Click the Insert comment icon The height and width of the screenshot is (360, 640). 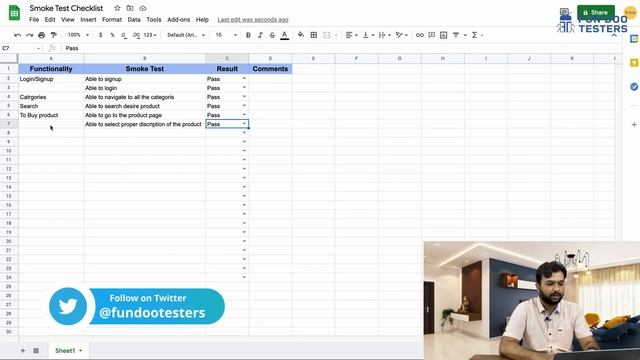click(x=431, y=36)
